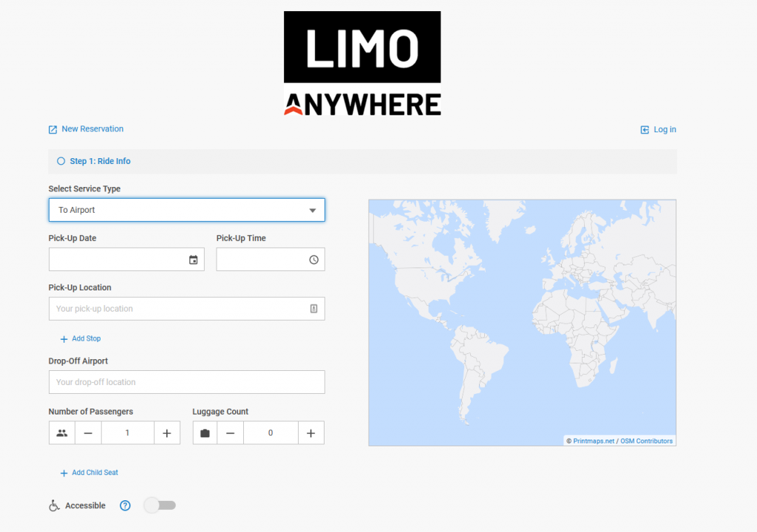Viewport: 757px width, 532px height.
Task: Open the Pick-Up Time clock icon
Action: pos(313,259)
